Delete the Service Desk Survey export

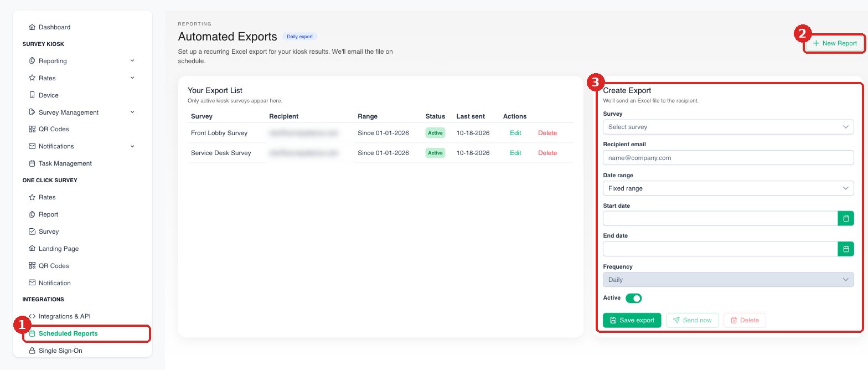click(547, 153)
